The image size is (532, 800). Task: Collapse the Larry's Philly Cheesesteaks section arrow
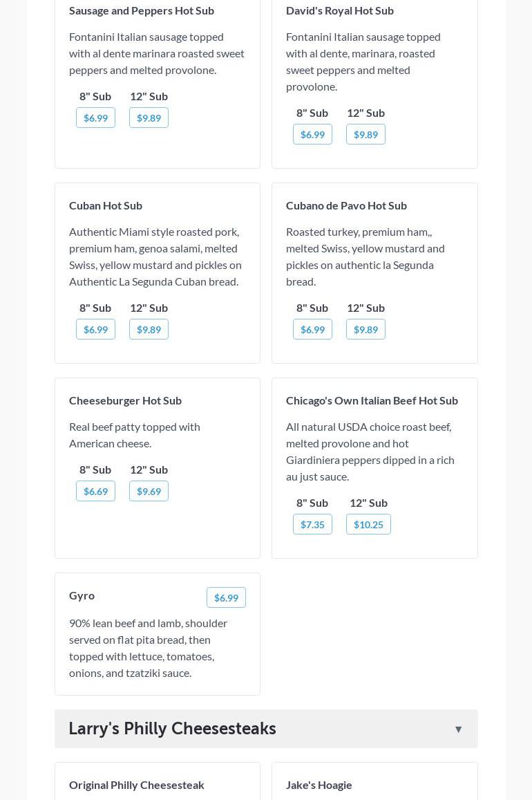click(458, 729)
